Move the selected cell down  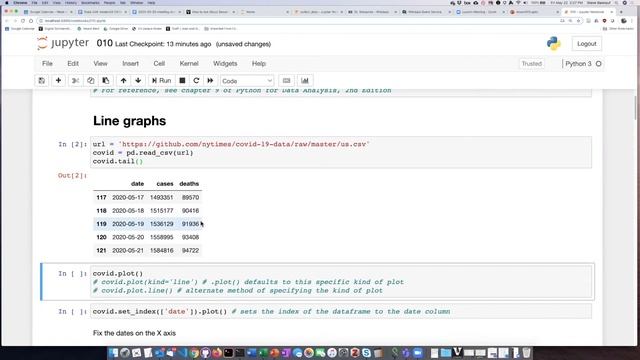pyautogui.click(x=138, y=80)
